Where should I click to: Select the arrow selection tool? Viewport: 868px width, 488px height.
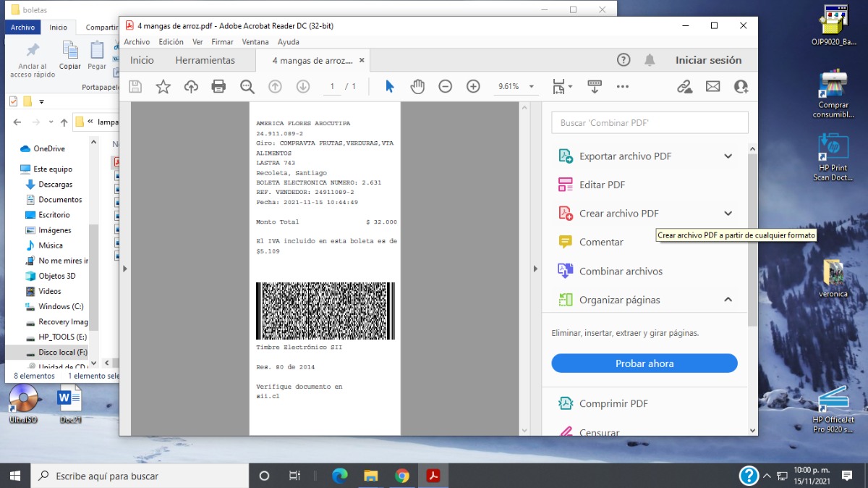click(x=390, y=87)
